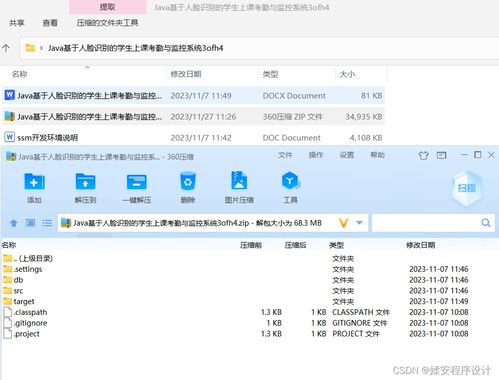The image size is (499, 380).
Task: Expand the archive path dropdown arrow
Action: click(x=359, y=223)
